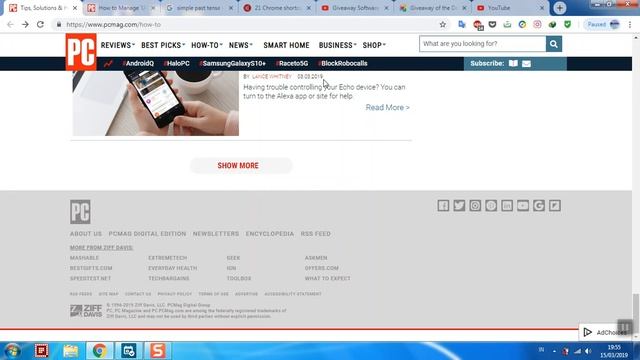Switch to the Giveaway Software tab
Viewport: 640px width, 360px height.
tap(354, 8)
